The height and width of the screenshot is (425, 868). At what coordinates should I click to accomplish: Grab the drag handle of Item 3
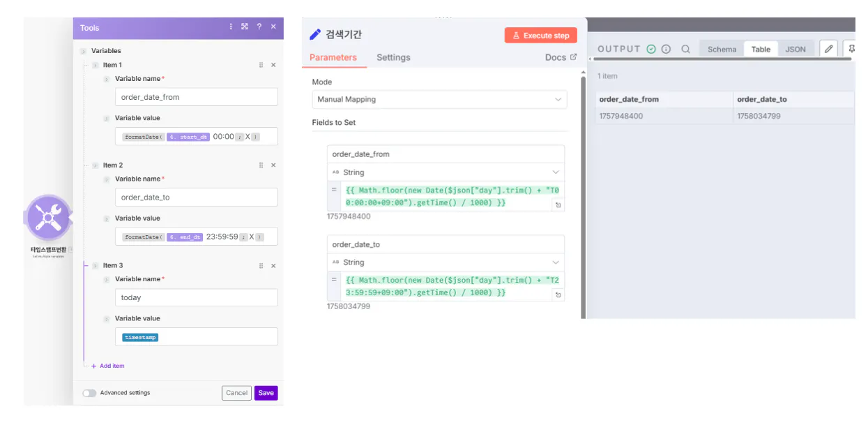pos(261,266)
